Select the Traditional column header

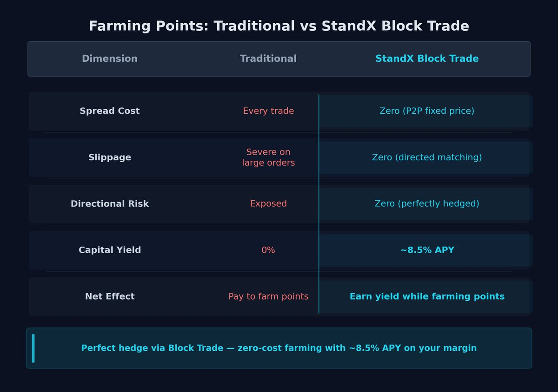[268, 59]
